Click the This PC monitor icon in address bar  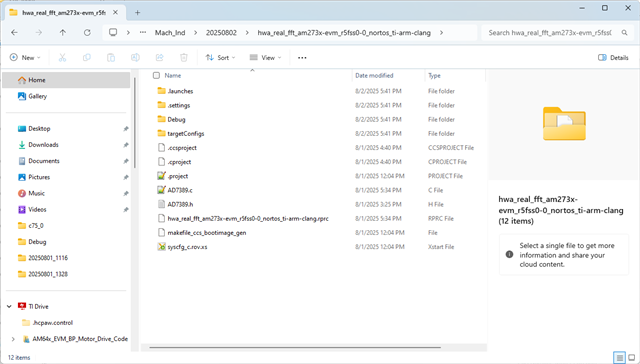[x=113, y=32]
